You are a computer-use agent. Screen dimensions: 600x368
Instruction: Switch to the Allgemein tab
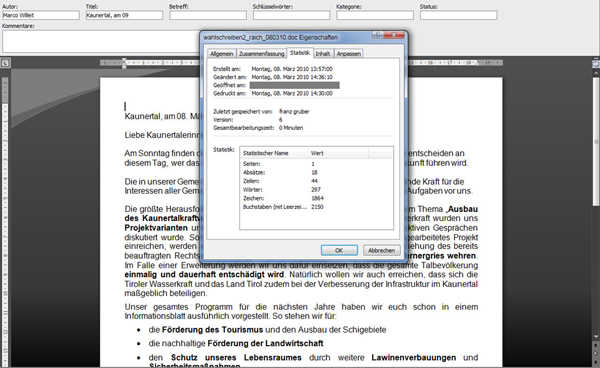[221, 54]
